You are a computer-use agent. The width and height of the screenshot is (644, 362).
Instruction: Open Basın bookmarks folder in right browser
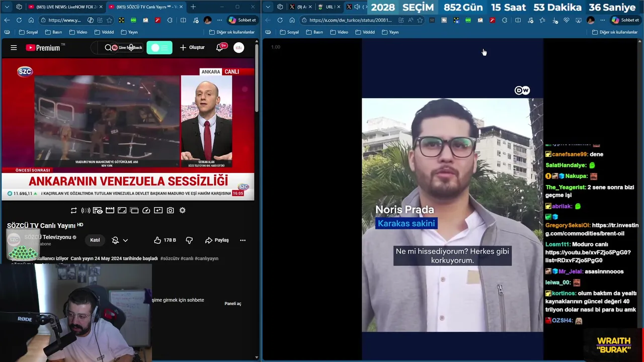point(314,32)
